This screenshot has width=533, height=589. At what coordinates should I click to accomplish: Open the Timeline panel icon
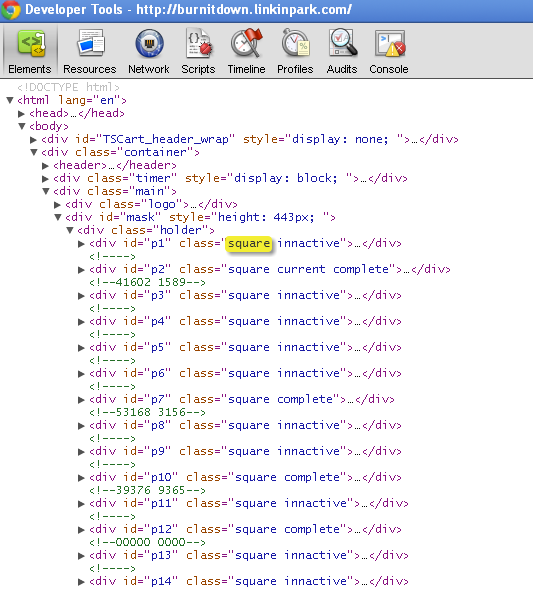[246, 43]
